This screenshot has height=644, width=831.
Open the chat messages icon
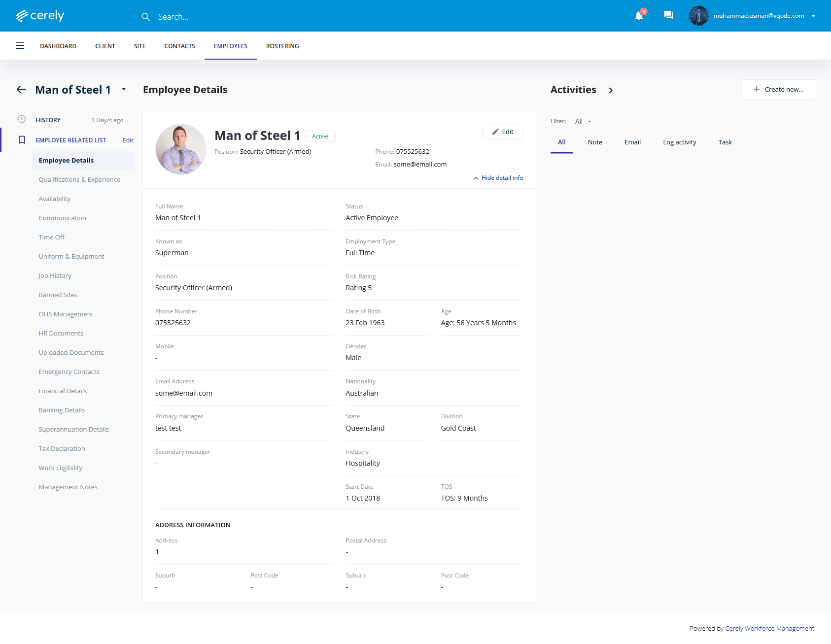[x=668, y=15]
